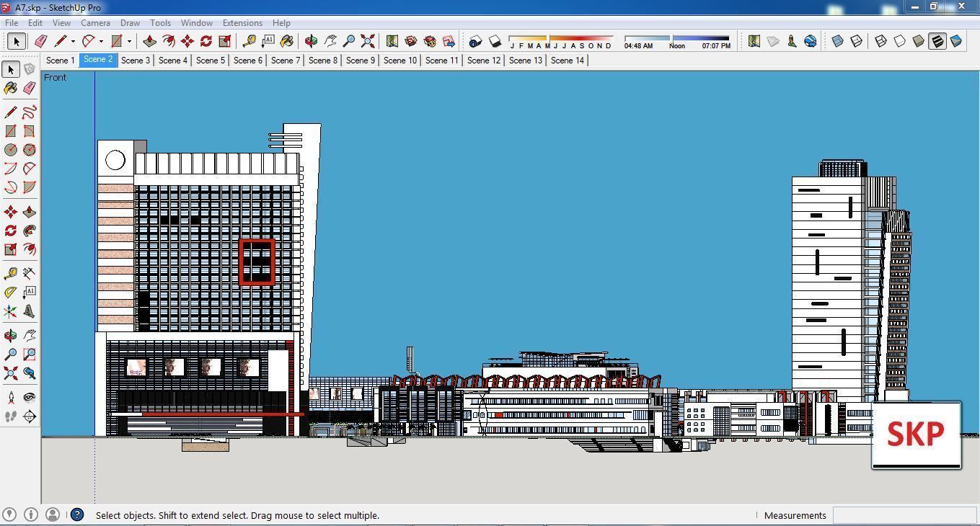Select Axes tool in left toolbar
This screenshot has height=526, width=980.
click(x=11, y=311)
